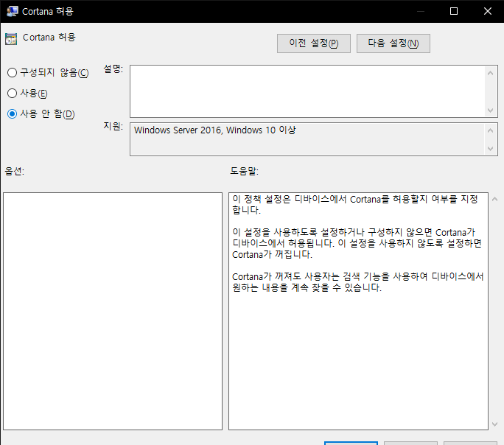Click the up arrow of 지원 box scrollbar
This screenshot has height=445, width=504.
(x=490, y=130)
